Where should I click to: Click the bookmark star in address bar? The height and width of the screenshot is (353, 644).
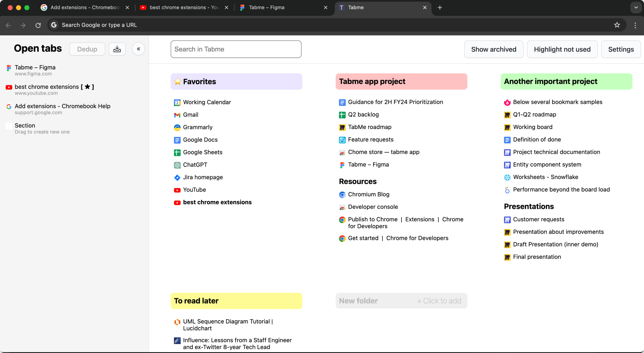(x=617, y=25)
